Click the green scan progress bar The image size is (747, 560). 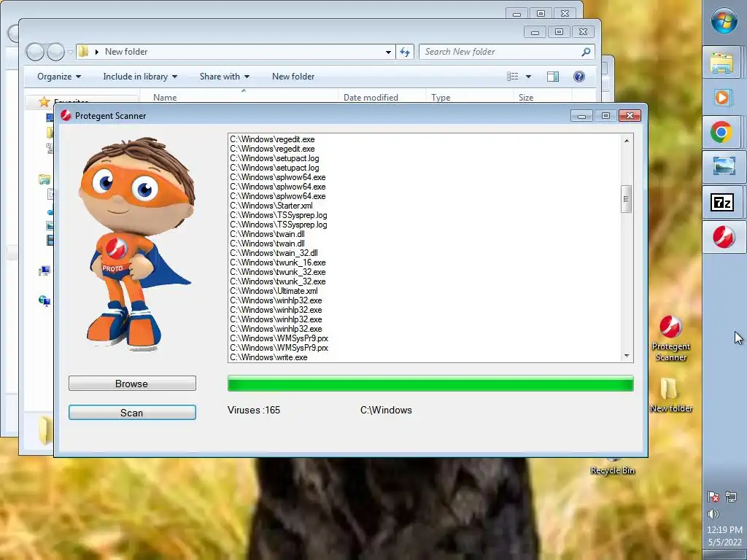tap(430, 384)
